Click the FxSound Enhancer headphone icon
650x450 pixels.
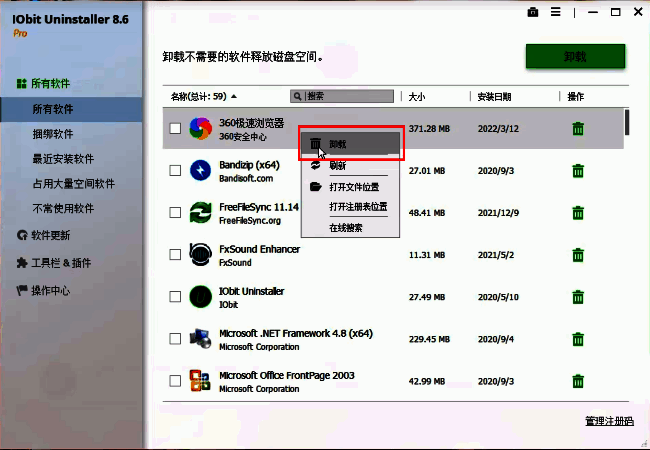point(201,254)
